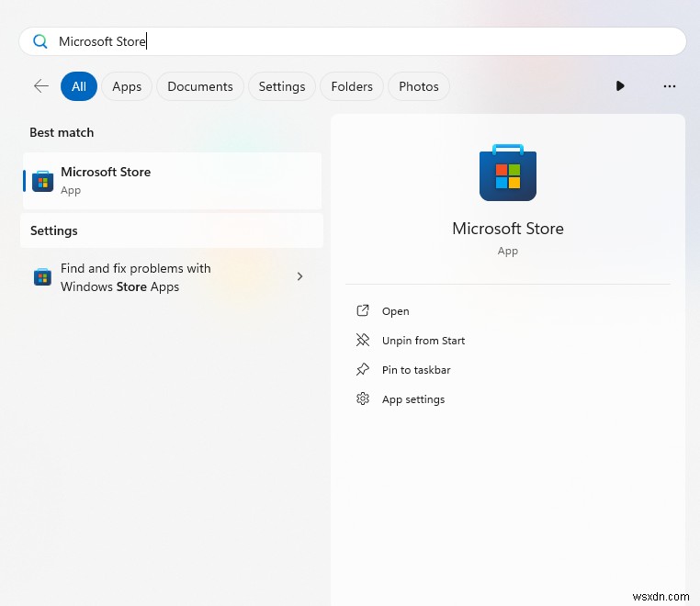700x606 pixels.
Task: Switch to the Apps filter tab
Action: pyautogui.click(x=127, y=86)
